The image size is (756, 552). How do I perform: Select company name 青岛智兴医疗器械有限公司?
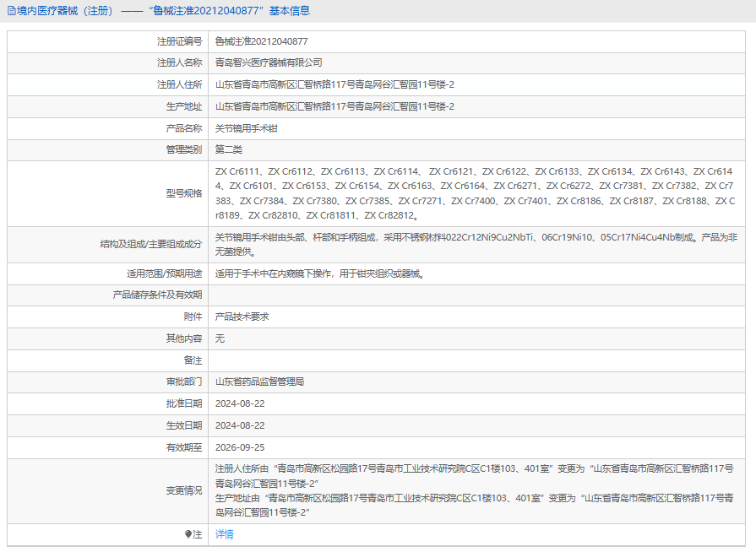(x=269, y=62)
